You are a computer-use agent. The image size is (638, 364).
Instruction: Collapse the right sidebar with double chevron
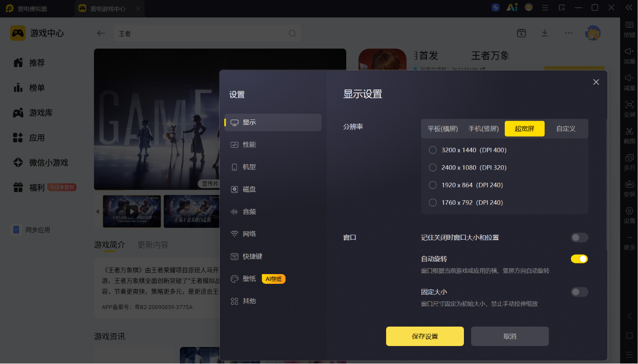pos(628,8)
